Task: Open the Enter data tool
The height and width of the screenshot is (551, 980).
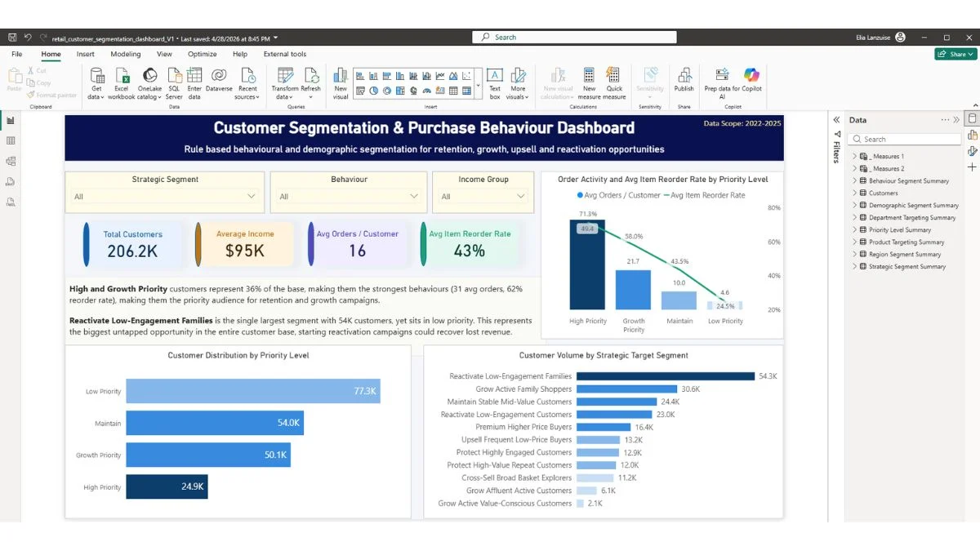Action: click(194, 84)
